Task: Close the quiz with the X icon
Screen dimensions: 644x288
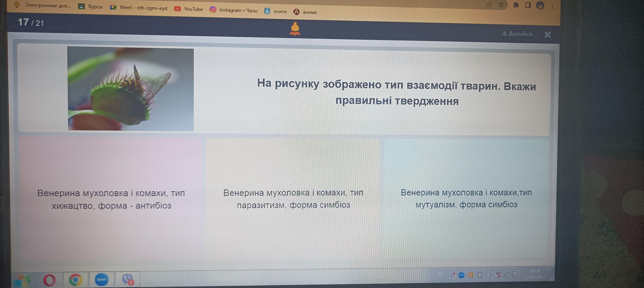Action: (548, 34)
